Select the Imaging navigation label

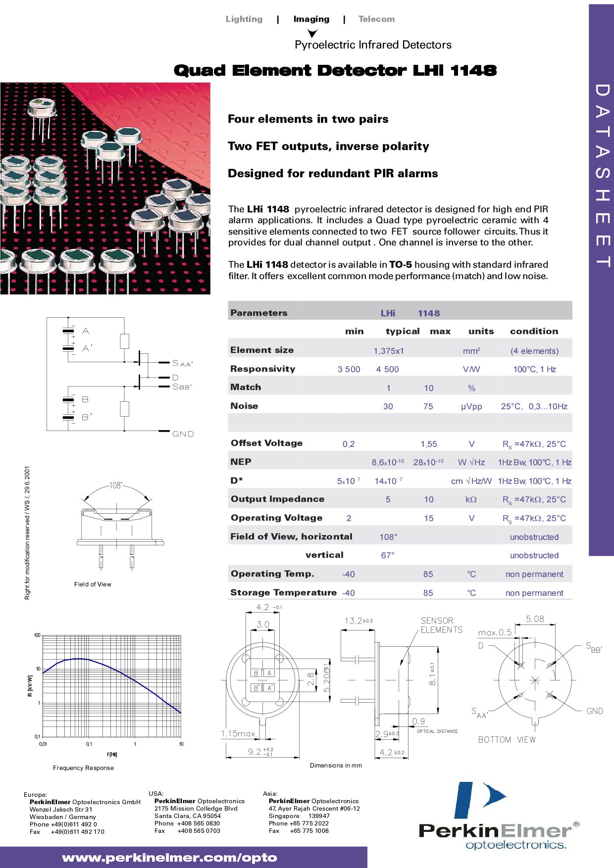tap(311, 19)
